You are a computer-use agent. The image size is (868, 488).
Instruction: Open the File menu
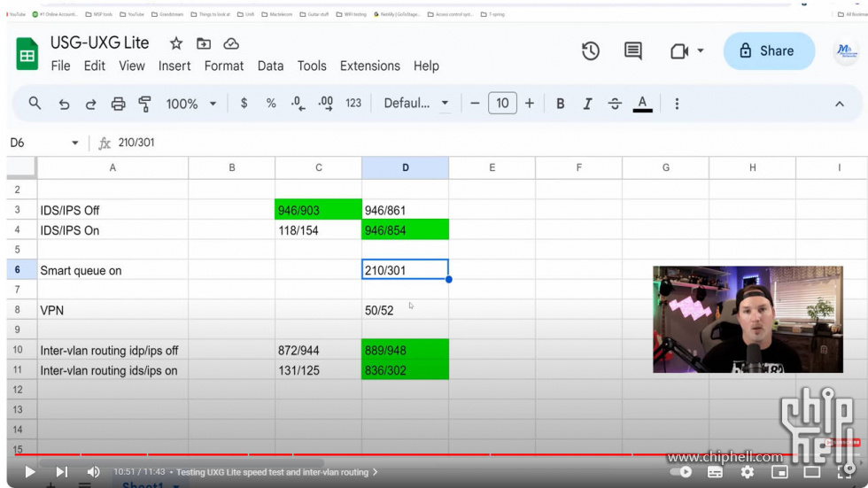click(x=60, y=66)
